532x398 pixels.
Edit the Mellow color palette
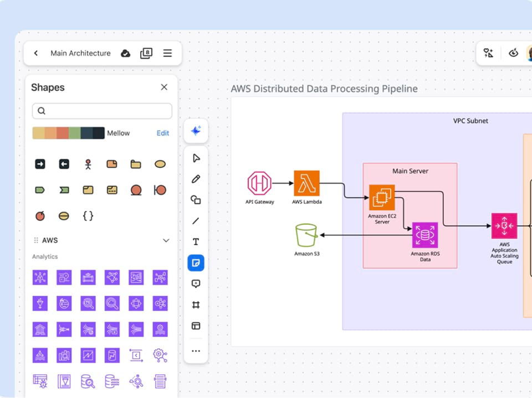click(x=162, y=133)
